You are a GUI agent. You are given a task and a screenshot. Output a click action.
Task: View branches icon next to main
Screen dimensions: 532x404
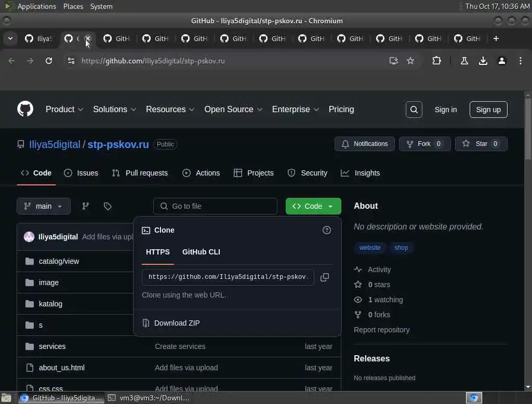86,206
